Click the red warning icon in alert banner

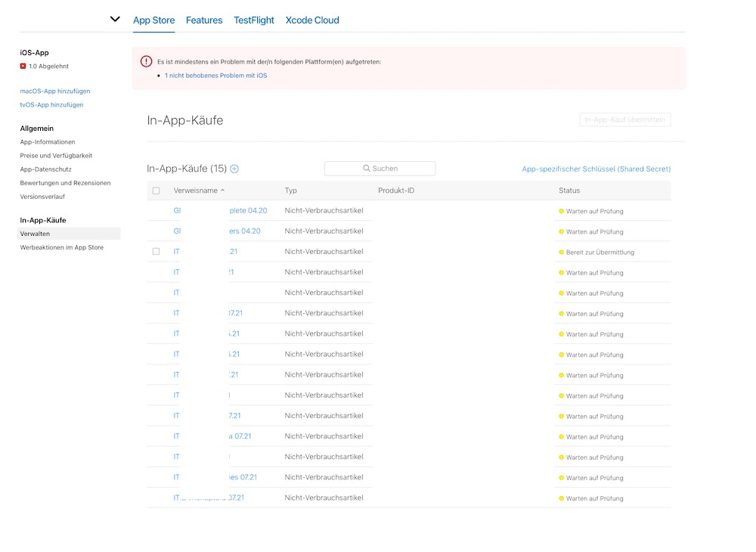pos(147,61)
